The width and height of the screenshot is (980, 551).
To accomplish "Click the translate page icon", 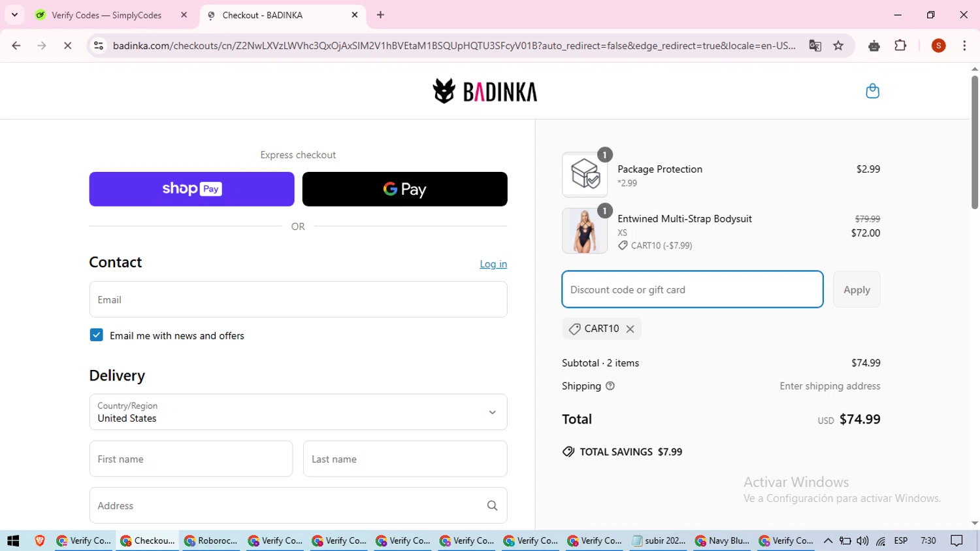I will click(x=815, y=46).
